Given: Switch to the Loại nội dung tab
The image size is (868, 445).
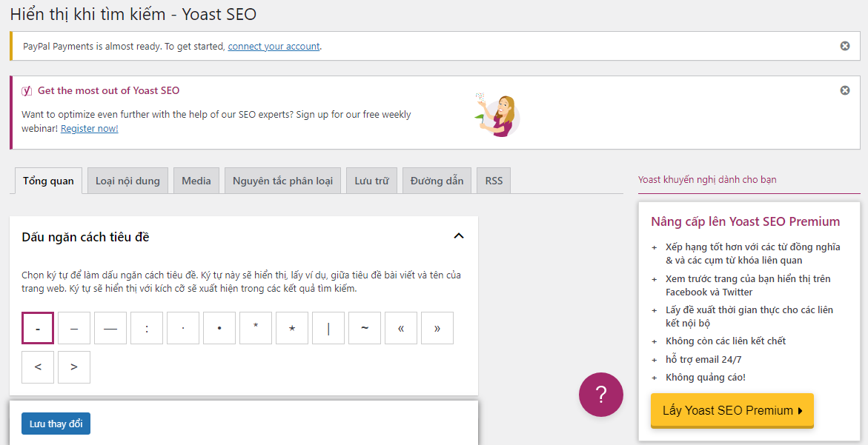Looking at the screenshot, I should point(127,181).
